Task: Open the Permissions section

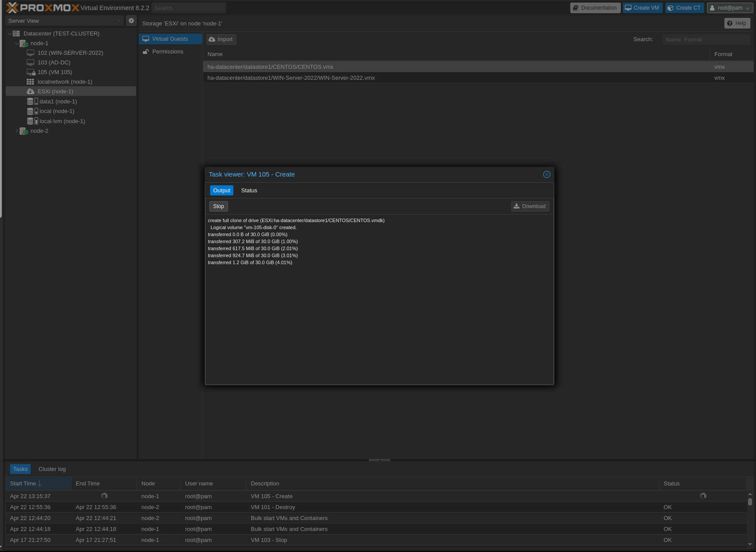Action: [168, 52]
